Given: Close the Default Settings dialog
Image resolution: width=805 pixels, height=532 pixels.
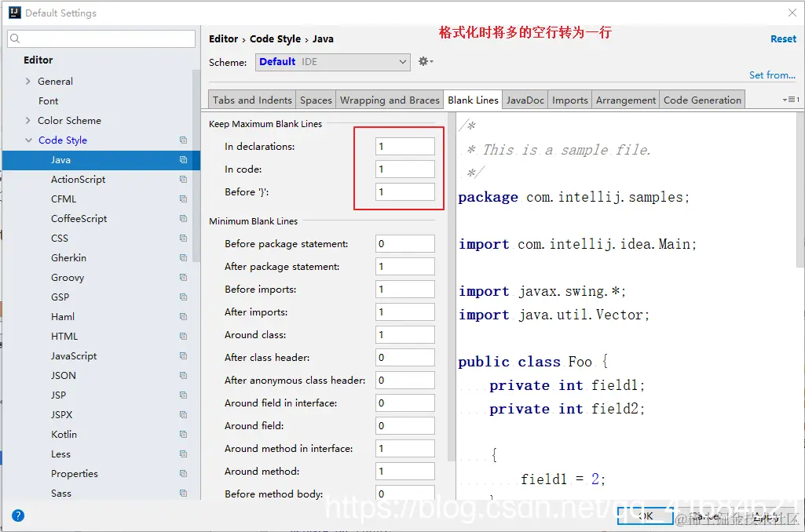Looking at the screenshot, I should click(792, 13).
